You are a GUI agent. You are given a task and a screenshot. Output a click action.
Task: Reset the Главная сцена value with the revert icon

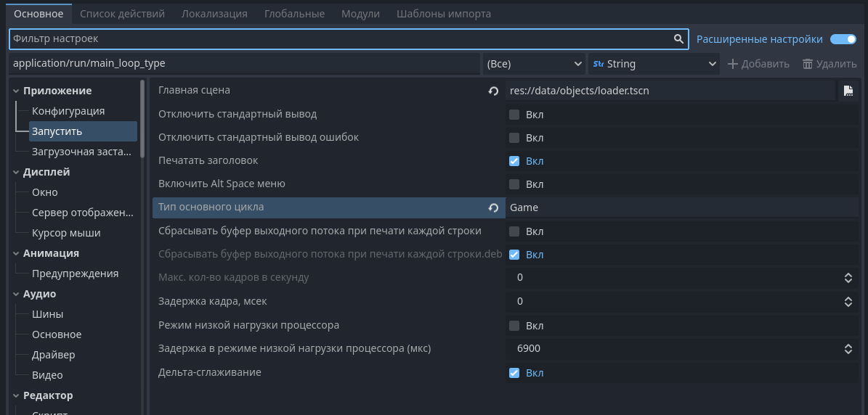pyautogui.click(x=494, y=91)
